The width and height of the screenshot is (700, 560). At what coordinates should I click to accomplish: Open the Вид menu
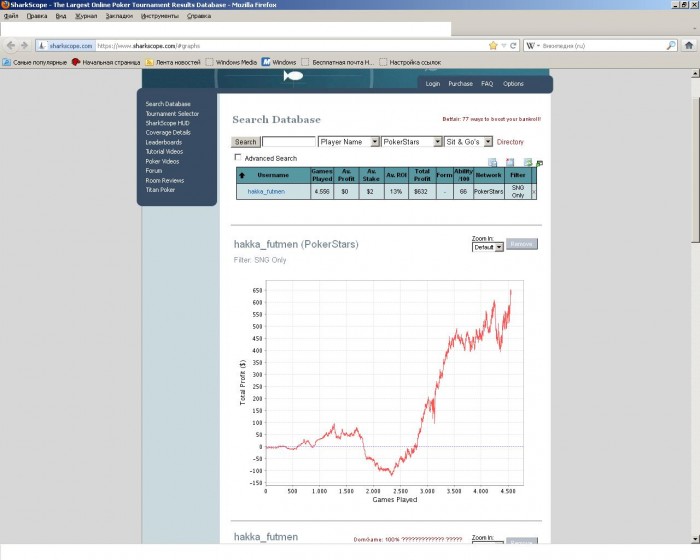[x=61, y=16]
